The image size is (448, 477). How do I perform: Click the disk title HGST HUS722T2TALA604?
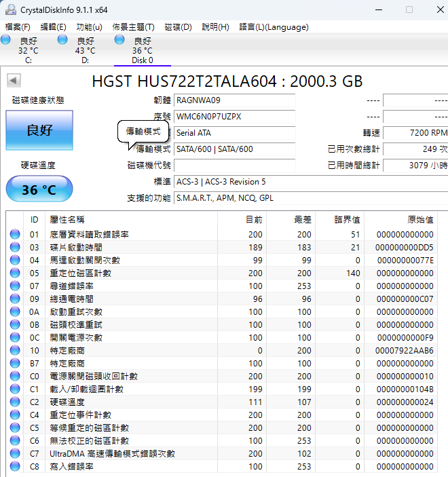point(227,81)
